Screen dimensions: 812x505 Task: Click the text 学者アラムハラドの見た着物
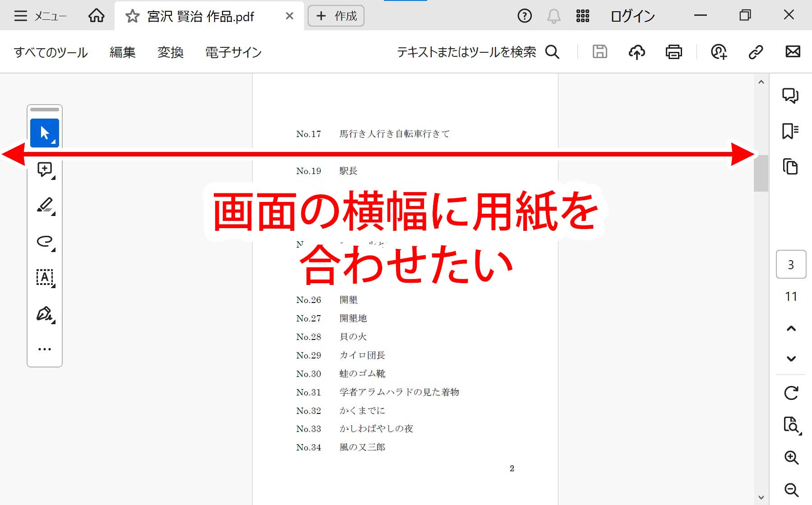tap(399, 392)
